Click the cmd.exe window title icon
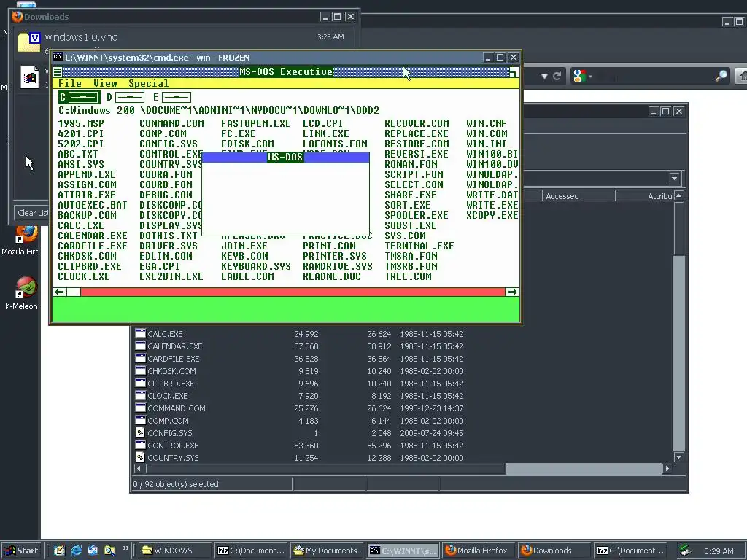Viewport: 747px width, 560px height. pos(58,57)
